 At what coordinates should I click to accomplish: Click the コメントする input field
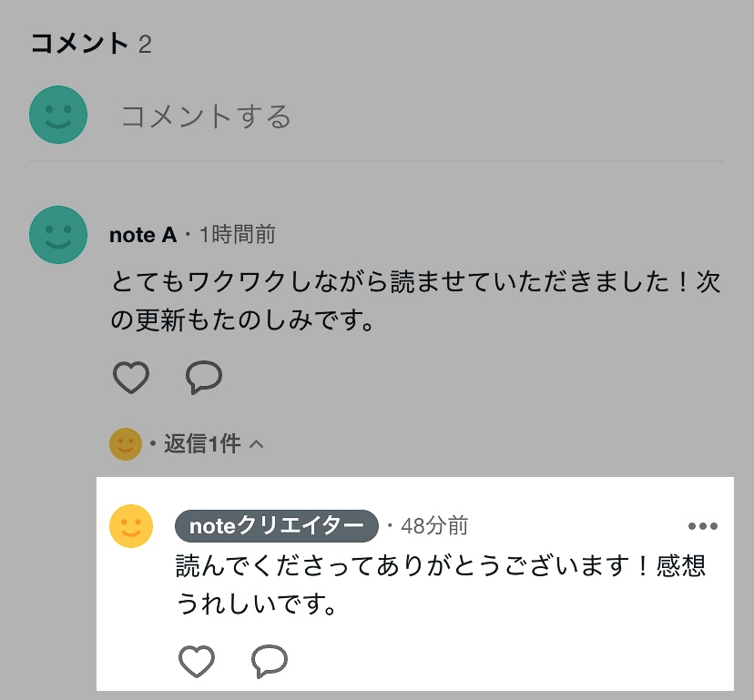[207, 115]
